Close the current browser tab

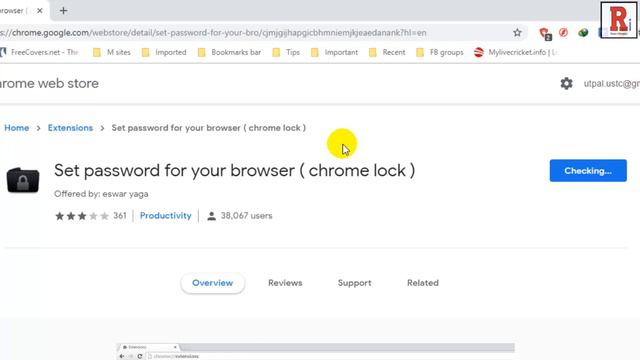(40, 11)
